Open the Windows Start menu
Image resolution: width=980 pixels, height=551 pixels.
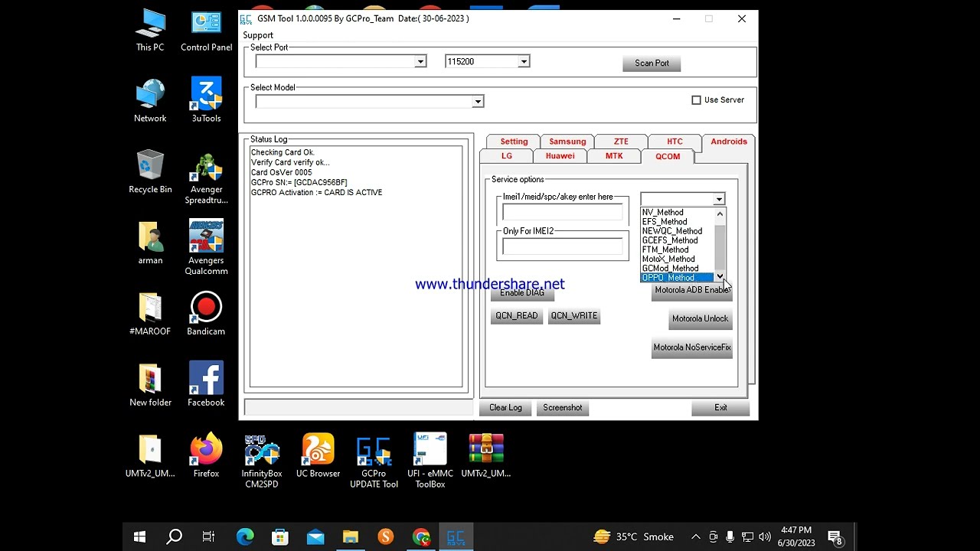tap(139, 537)
